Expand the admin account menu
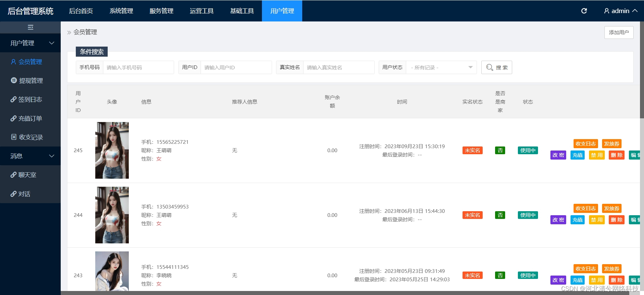The height and width of the screenshot is (295, 644). point(621,11)
